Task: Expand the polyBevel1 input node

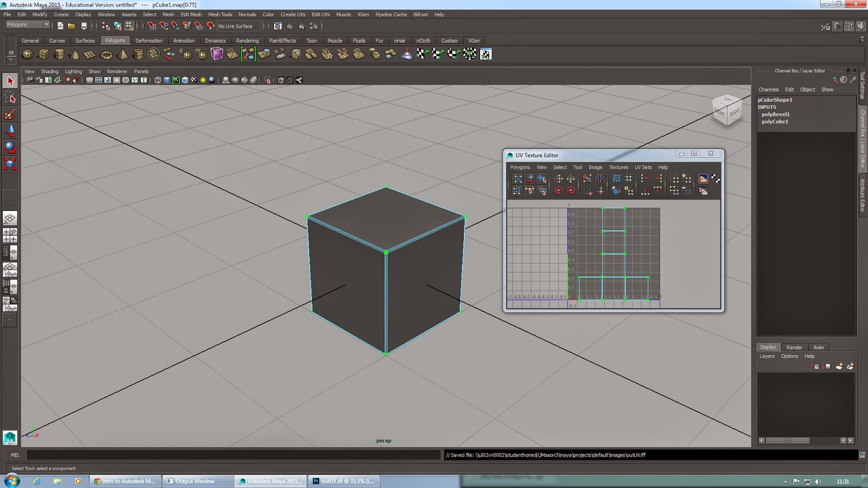Action: (x=775, y=114)
